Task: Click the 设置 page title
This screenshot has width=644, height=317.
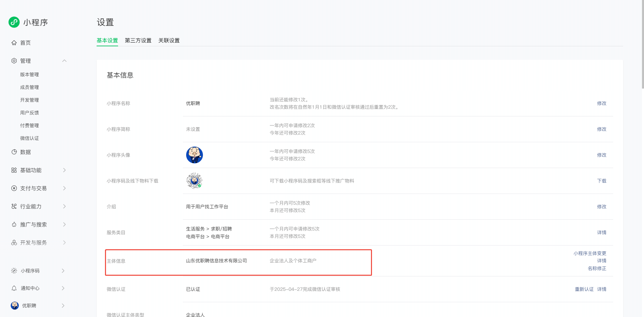Action: pos(105,22)
